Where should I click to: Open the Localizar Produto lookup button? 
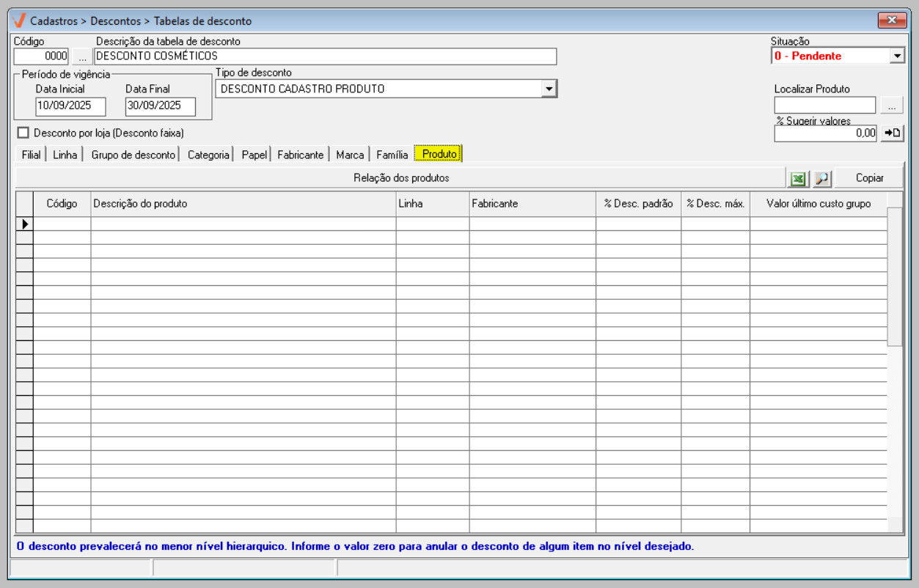(x=891, y=106)
